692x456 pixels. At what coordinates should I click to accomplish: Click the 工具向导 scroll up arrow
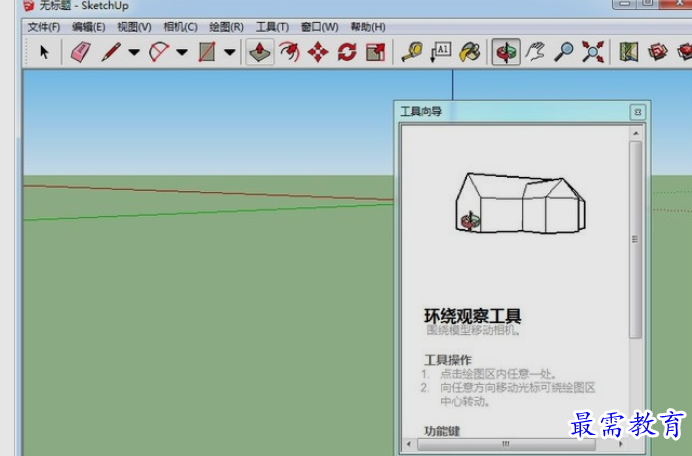636,133
